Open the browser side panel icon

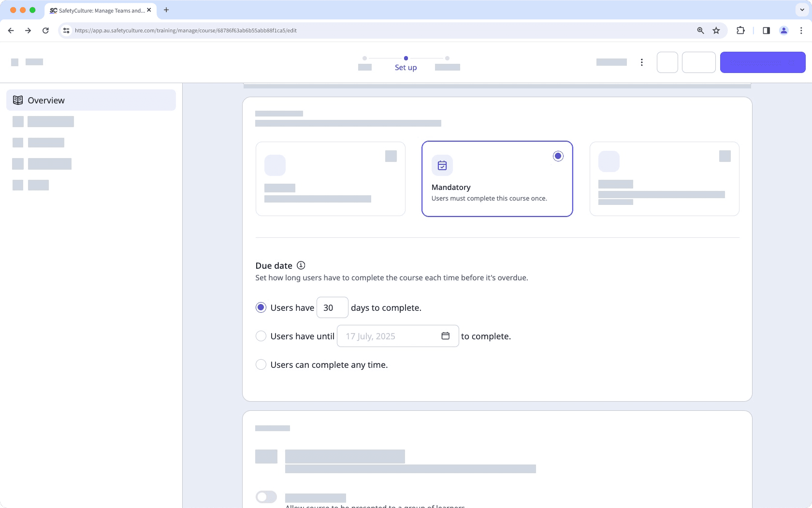(766, 30)
